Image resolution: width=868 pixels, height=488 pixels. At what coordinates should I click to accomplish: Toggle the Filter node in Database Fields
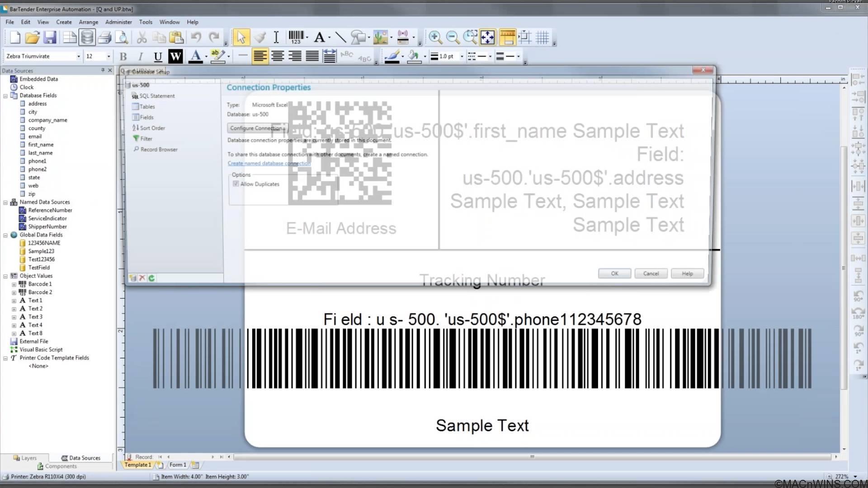click(146, 138)
